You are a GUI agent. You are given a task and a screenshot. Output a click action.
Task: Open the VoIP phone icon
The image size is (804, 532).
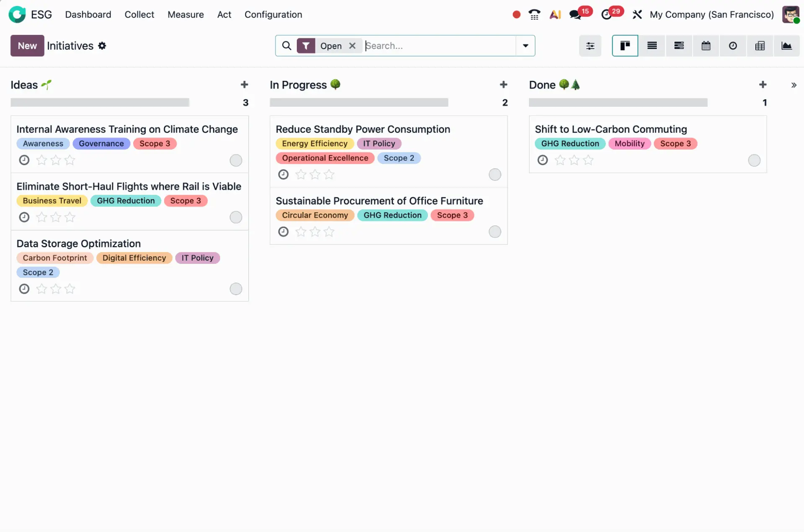tap(534, 15)
